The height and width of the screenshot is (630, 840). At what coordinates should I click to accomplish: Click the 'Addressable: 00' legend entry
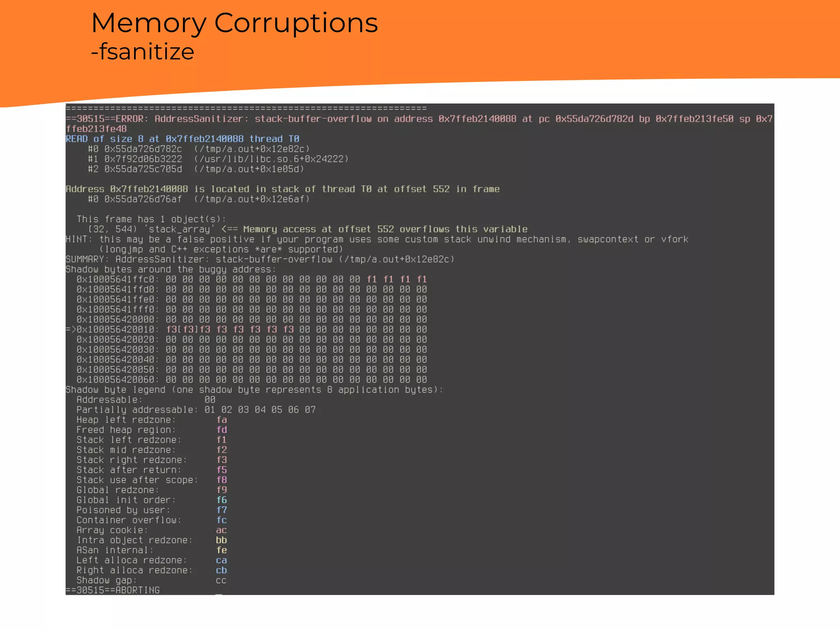click(x=146, y=400)
